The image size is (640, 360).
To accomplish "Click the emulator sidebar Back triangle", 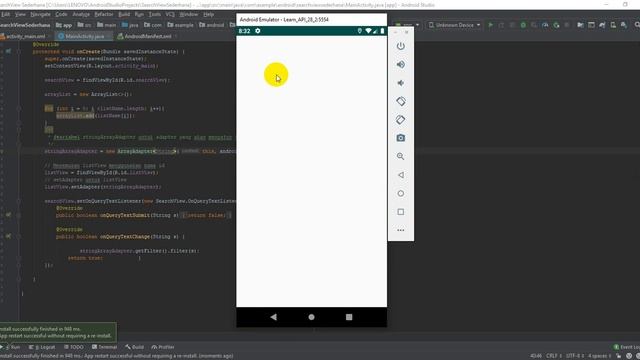I will (401, 175).
